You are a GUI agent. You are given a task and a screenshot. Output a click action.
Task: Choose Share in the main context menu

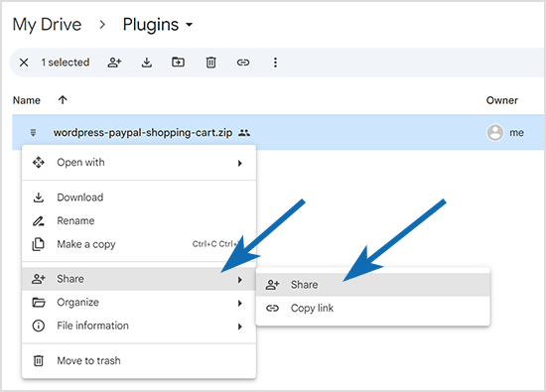coord(139,279)
